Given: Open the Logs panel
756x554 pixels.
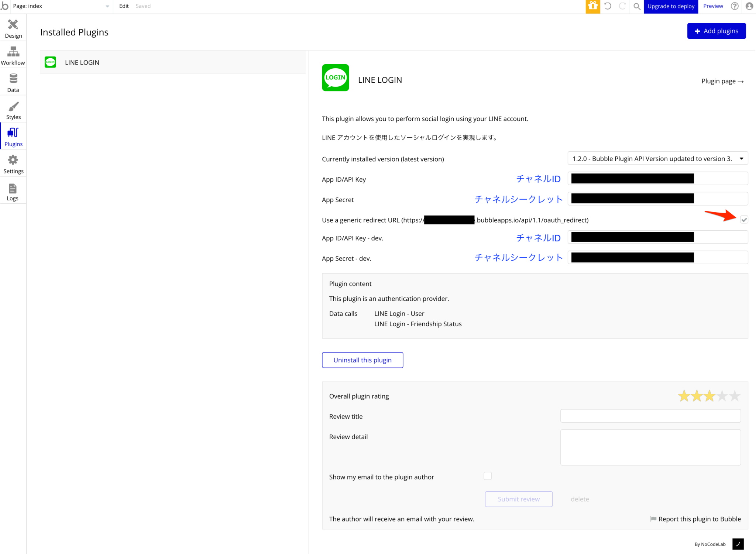Looking at the screenshot, I should point(13,190).
